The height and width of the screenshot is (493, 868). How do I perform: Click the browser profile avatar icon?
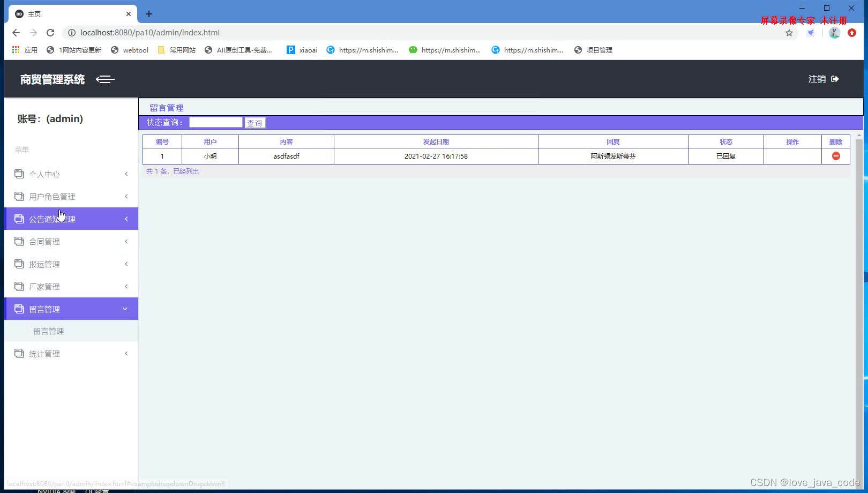tap(834, 33)
